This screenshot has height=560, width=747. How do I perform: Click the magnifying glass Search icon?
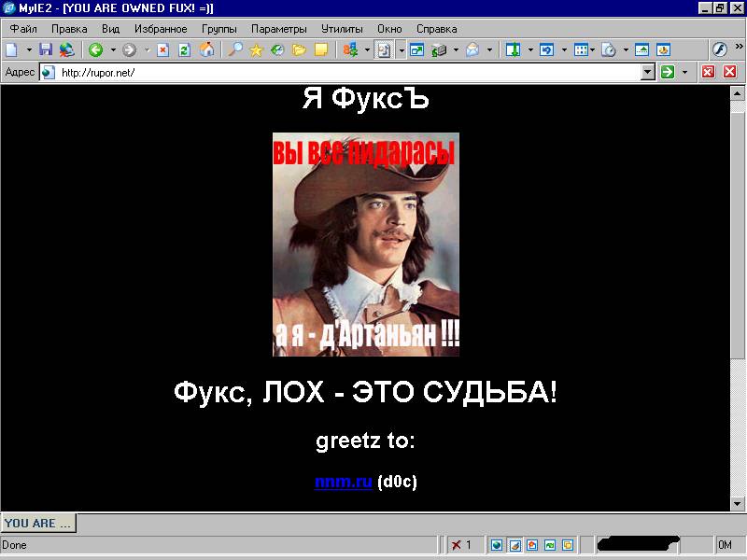235,50
